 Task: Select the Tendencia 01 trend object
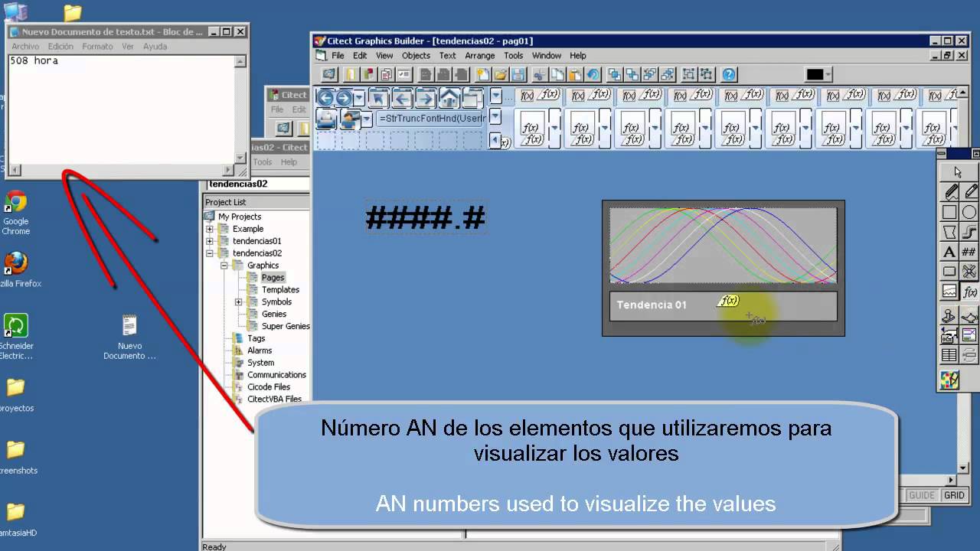point(723,268)
